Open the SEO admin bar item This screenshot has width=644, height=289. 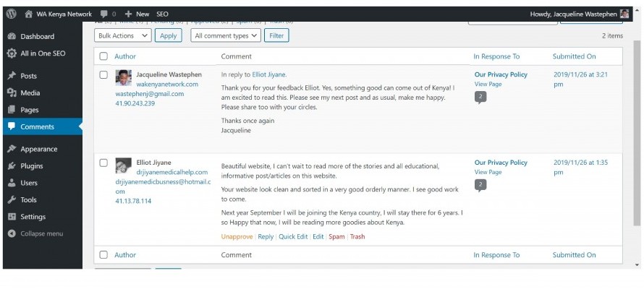pos(162,14)
